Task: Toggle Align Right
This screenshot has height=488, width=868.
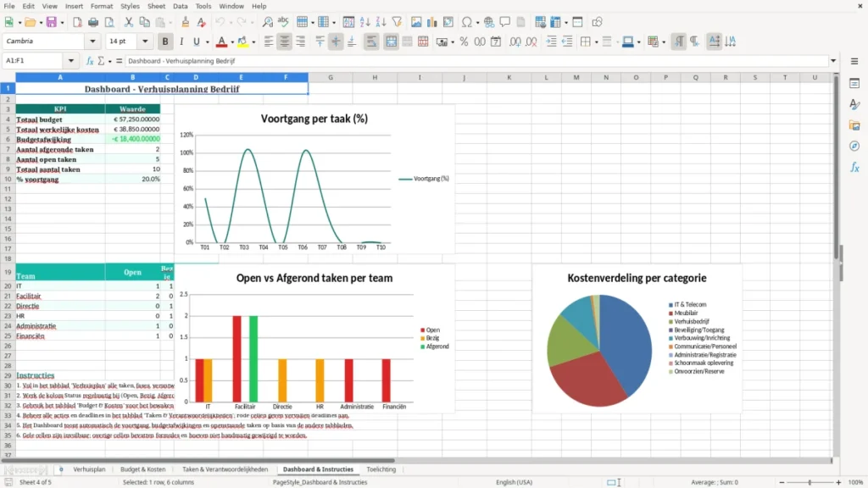Action: (x=301, y=42)
